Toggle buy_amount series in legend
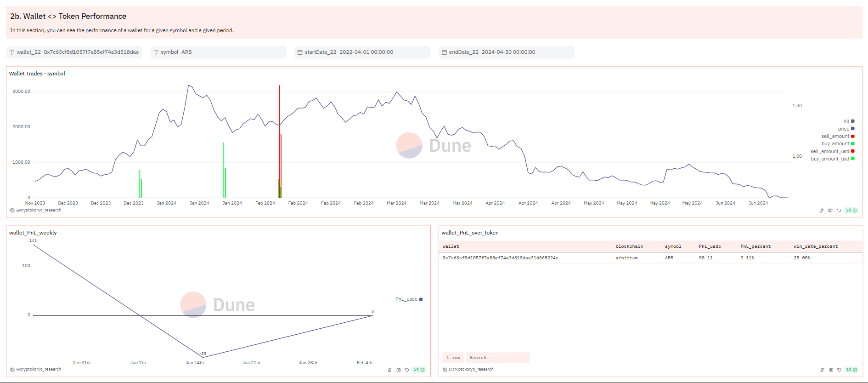Image resolution: width=868 pixels, height=383 pixels. [838, 143]
